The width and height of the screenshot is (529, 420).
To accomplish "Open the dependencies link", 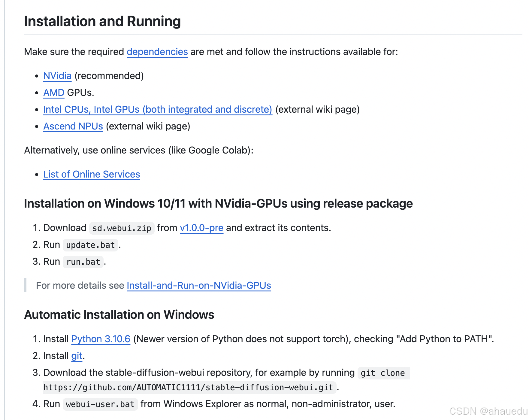I will (x=157, y=52).
